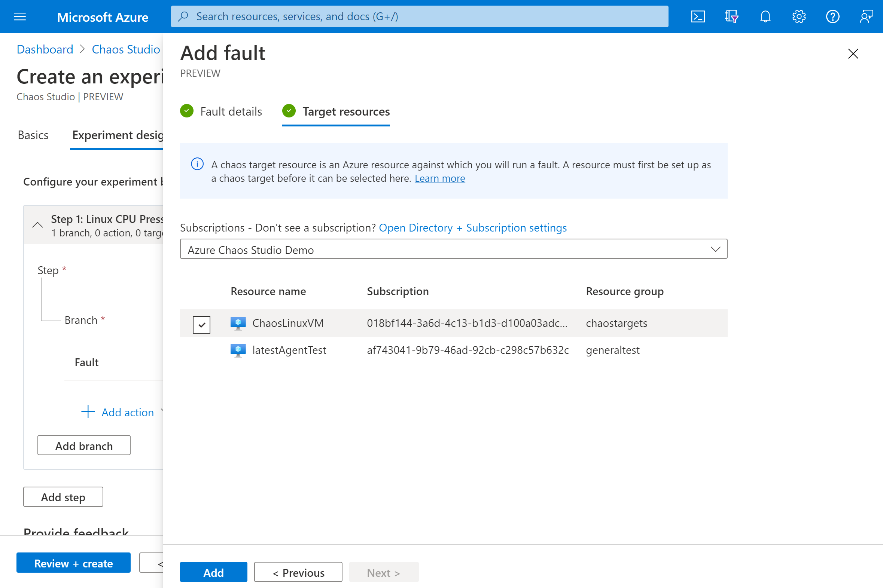Toggle the Fault details completed checkmark

[x=188, y=111]
